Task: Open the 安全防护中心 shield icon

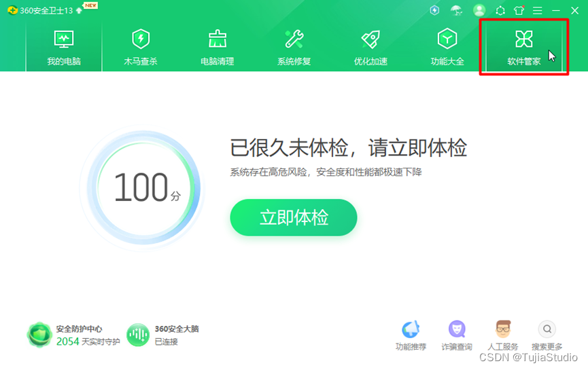Action: (39, 335)
